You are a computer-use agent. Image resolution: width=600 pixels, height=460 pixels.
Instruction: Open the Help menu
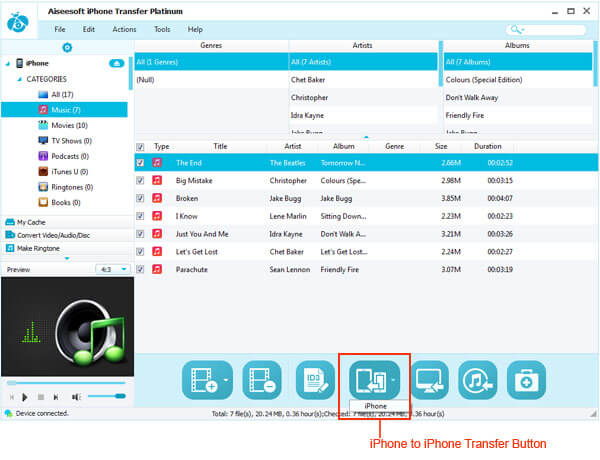(195, 29)
